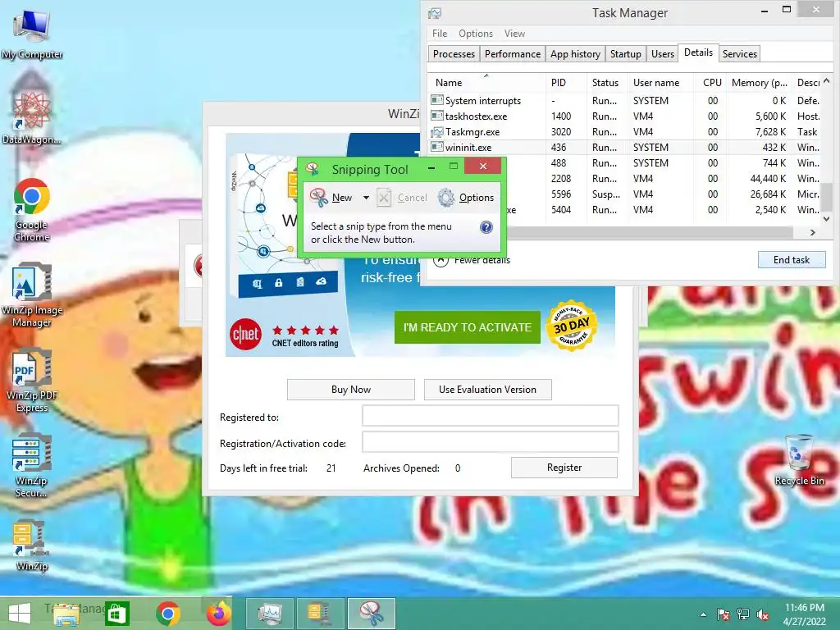This screenshot has height=630, width=840.
Task: Sort by the User name column header
Action: click(x=661, y=83)
